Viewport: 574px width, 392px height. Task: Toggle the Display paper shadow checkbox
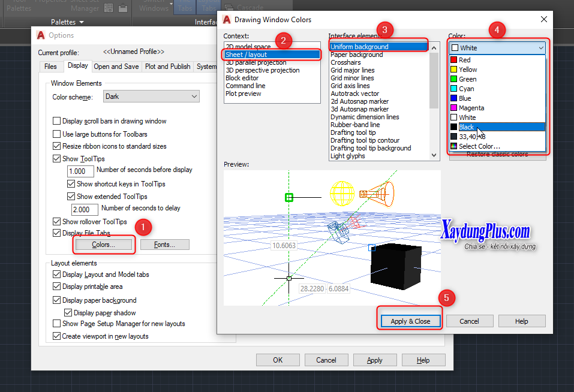(x=68, y=312)
